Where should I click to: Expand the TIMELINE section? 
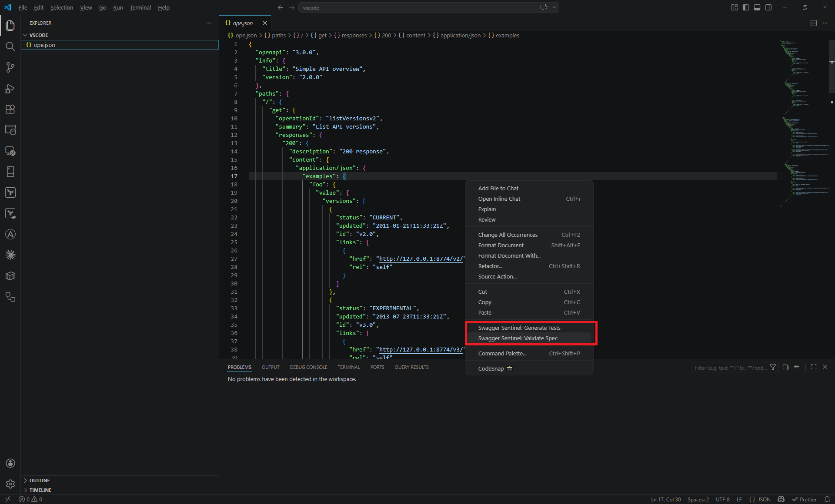pyautogui.click(x=40, y=490)
